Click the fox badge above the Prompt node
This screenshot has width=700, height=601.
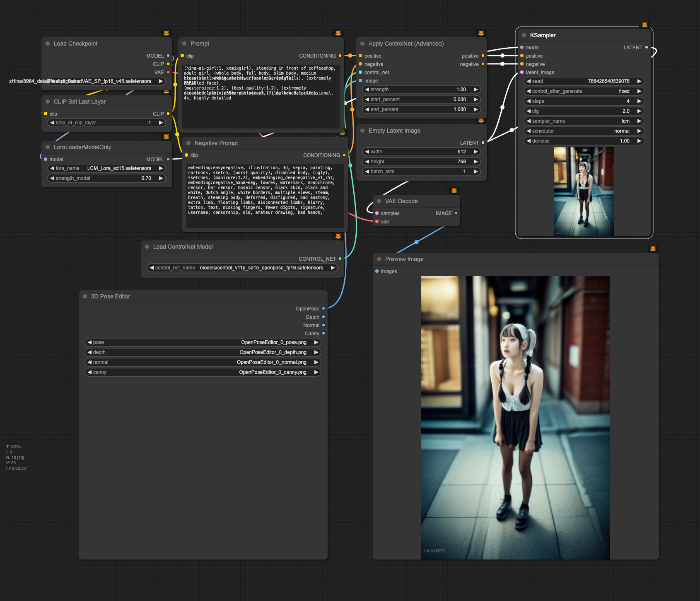(x=338, y=33)
